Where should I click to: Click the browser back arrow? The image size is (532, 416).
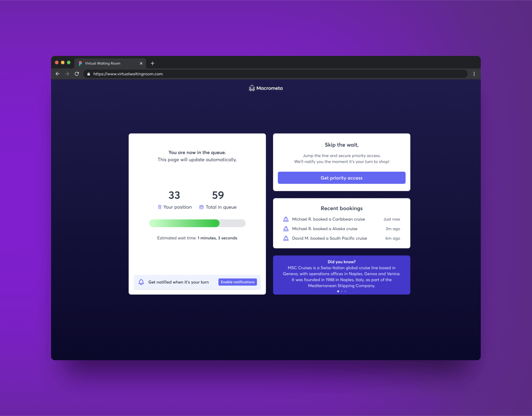58,74
